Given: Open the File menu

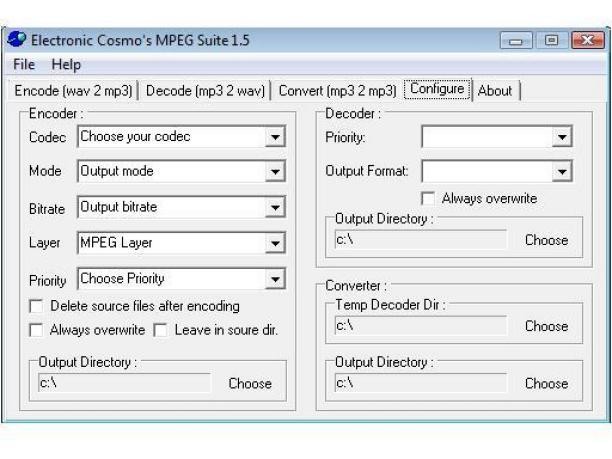Looking at the screenshot, I should [24, 64].
